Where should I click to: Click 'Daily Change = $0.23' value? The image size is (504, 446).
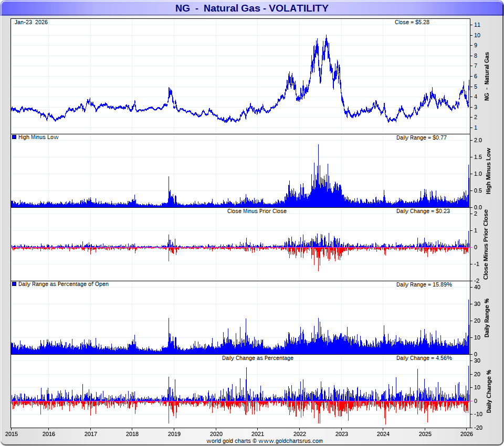pyautogui.click(x=423, y=211)
